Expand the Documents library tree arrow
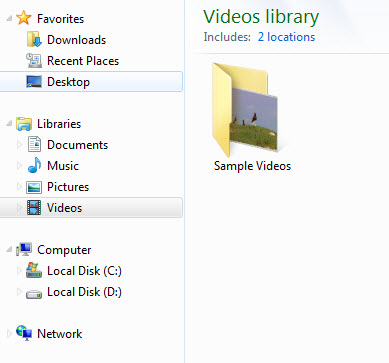The image size is (389, 363). 19,145
